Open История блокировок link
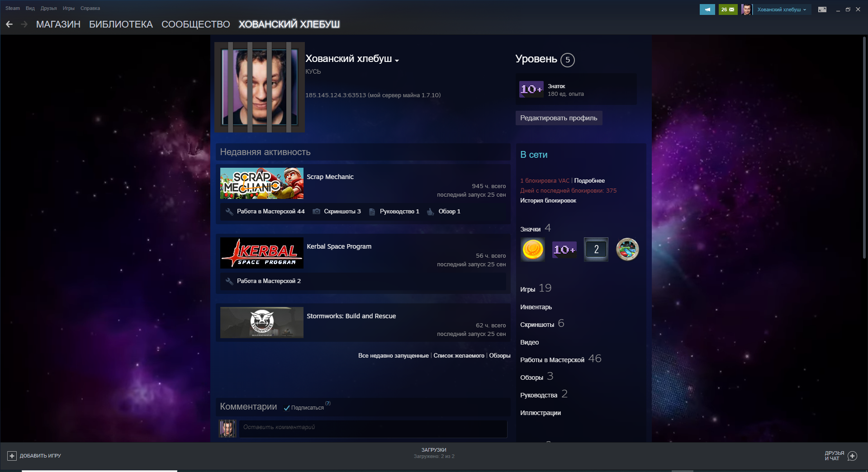This screenshot has width=868, height=472. pos(548,201)
